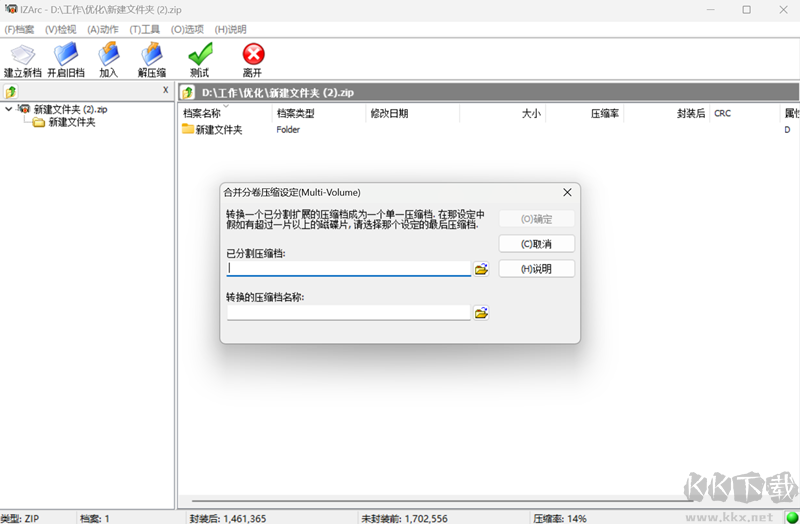Click the 离开 (Exit) red X icon
The width and height of the screenshot is (800, 524).
point(253,60)
